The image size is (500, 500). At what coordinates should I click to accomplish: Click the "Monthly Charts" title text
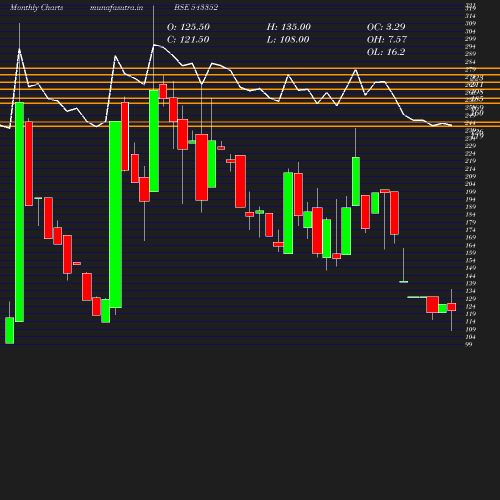(36, 7)
